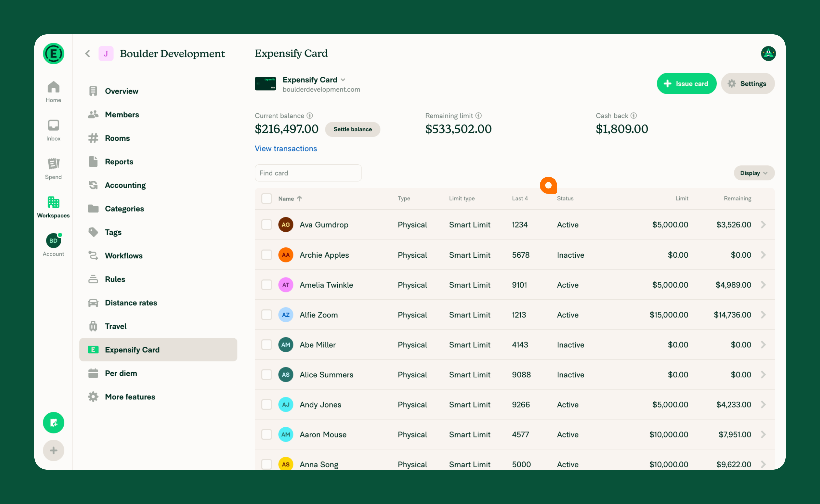Click the Expensify Card thumbnail image
Screen dimensions: 820x504
coord(265,84)
